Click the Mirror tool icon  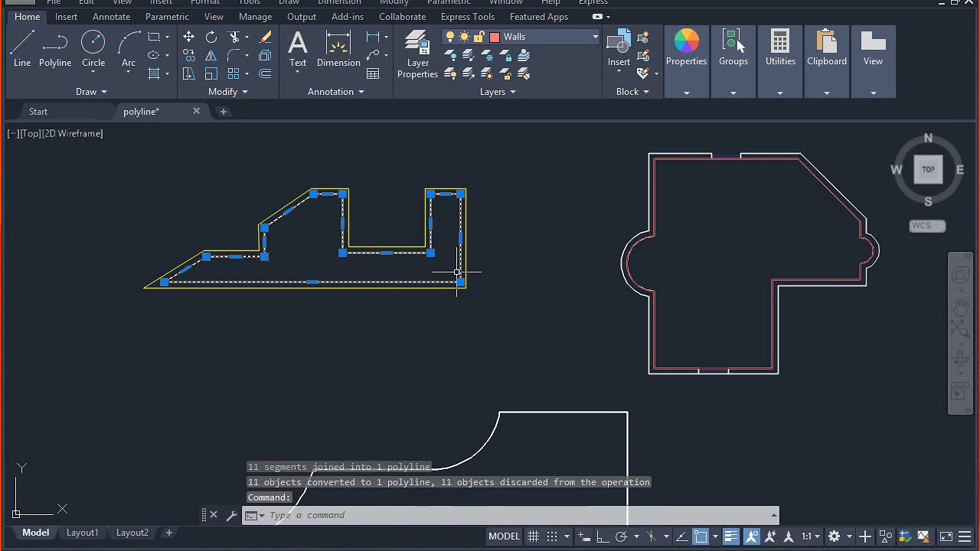[x=211, y=55]
